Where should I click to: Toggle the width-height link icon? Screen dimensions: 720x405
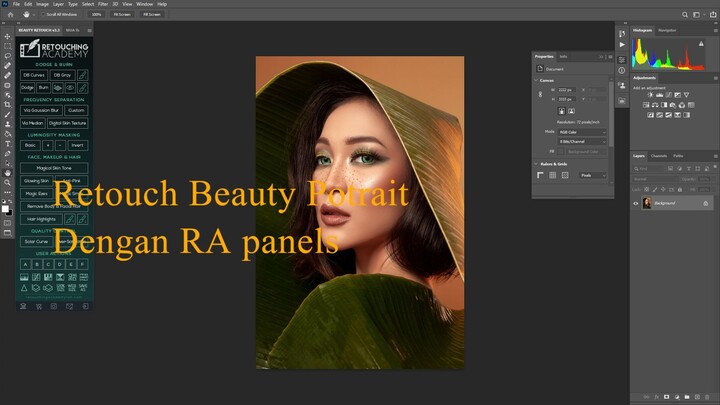click(x=540, y=94)
